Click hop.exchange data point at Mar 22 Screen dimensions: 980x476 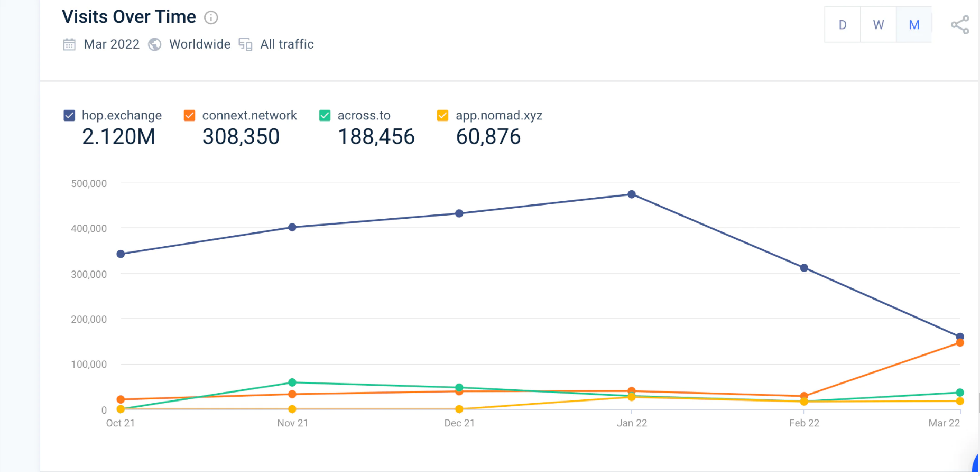(x=960, y=337)
